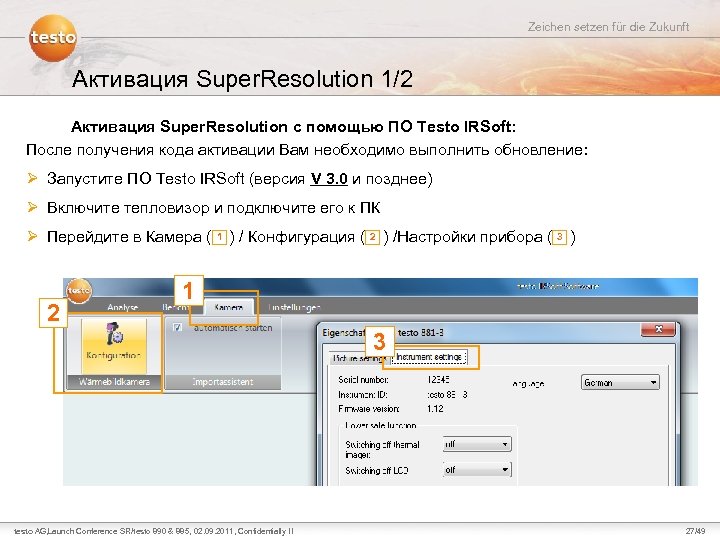
Task: Click the Firmware version value 1.12
Action: pyautogui.click(x=435, y=409)
